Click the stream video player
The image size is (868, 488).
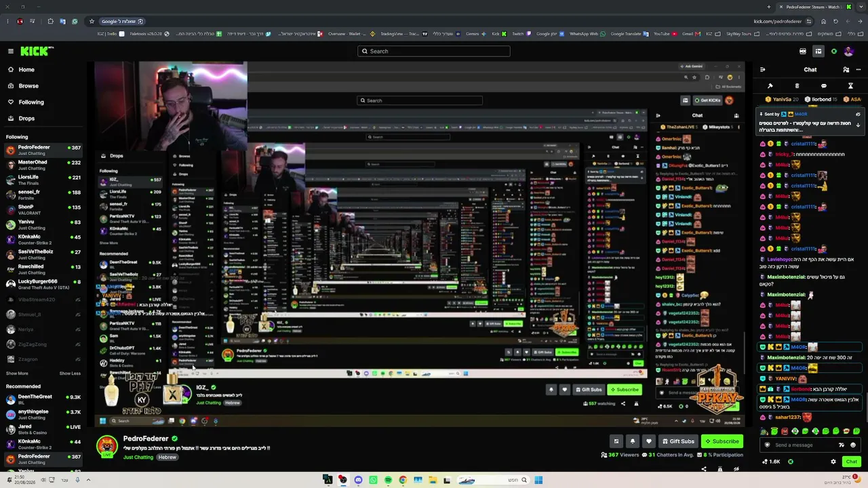point(420,244)
